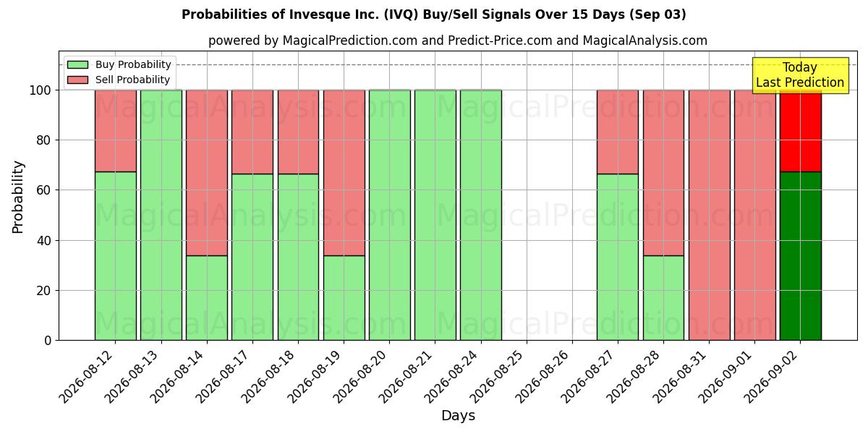Select the 2026-08-18 date label
This screenshot has height=434, width=868.
coord(270,375)
